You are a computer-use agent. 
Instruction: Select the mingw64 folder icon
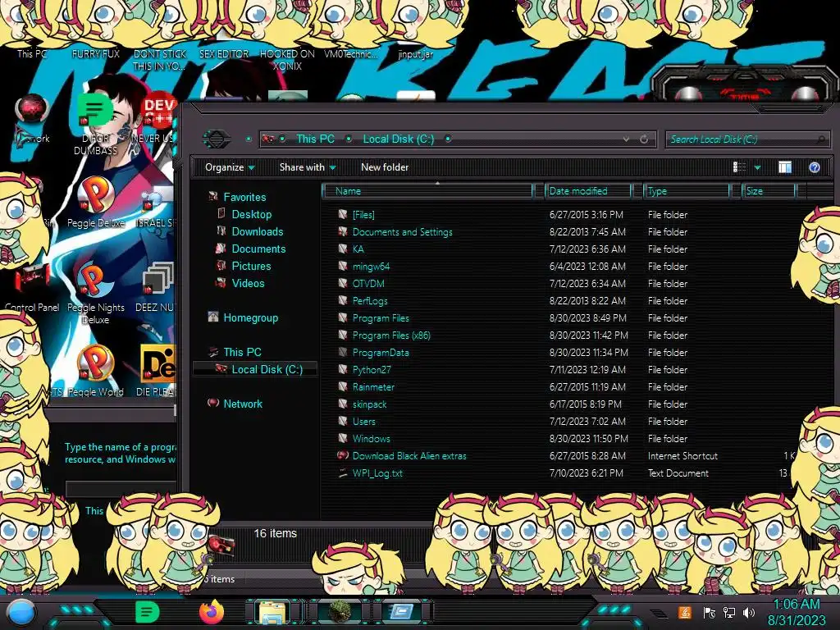tap(343, 266)
